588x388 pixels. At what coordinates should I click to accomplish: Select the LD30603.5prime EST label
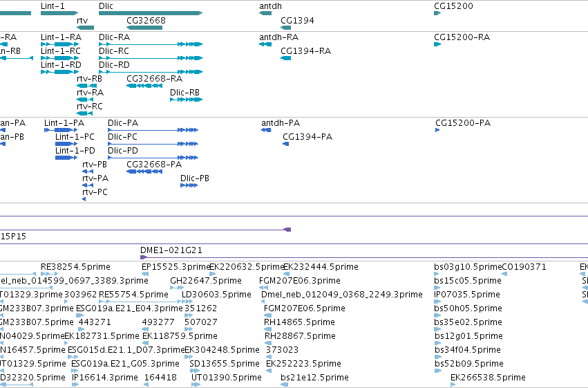point(216,295)
